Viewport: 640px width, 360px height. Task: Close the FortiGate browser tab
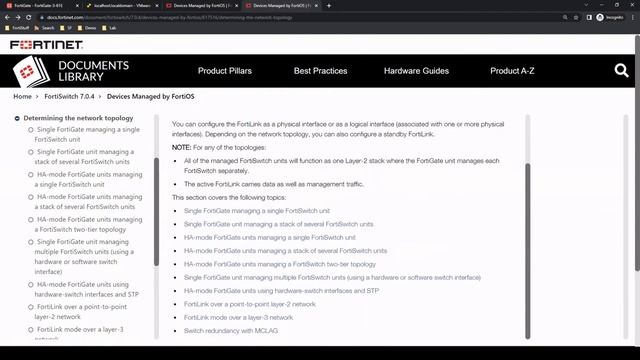pos(77,6)
